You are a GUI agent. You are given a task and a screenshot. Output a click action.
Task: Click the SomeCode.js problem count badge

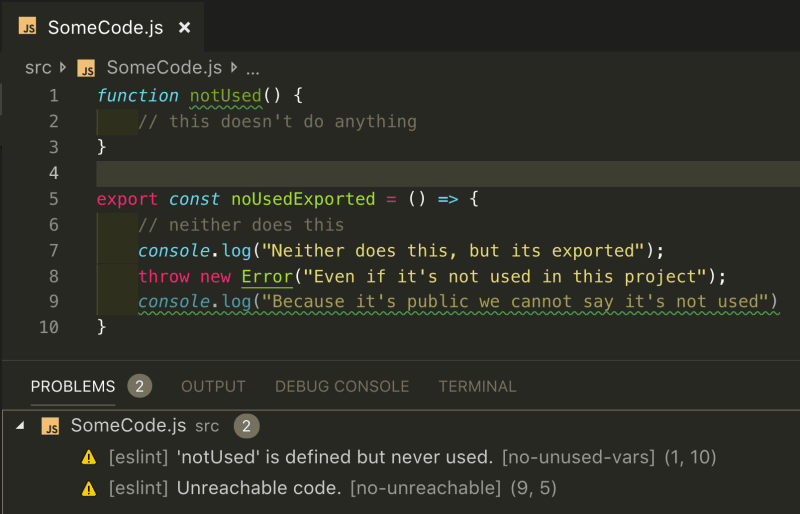pos(246,426)
